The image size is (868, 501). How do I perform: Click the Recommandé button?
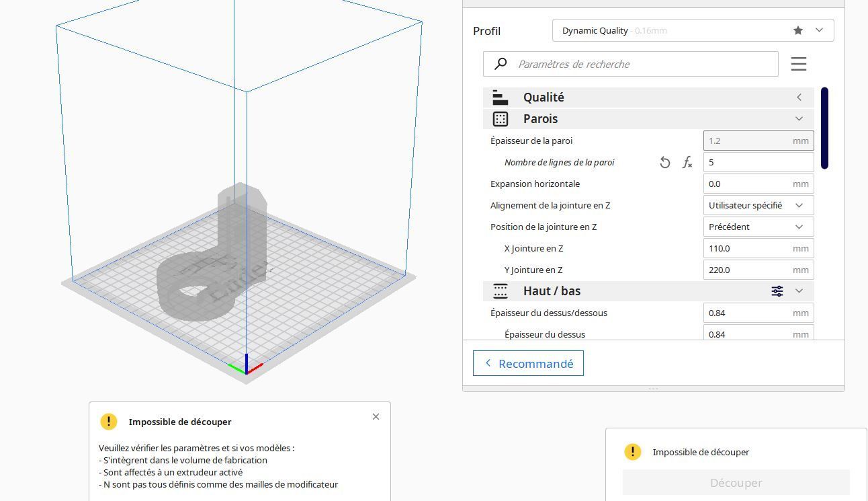point(528,363)
